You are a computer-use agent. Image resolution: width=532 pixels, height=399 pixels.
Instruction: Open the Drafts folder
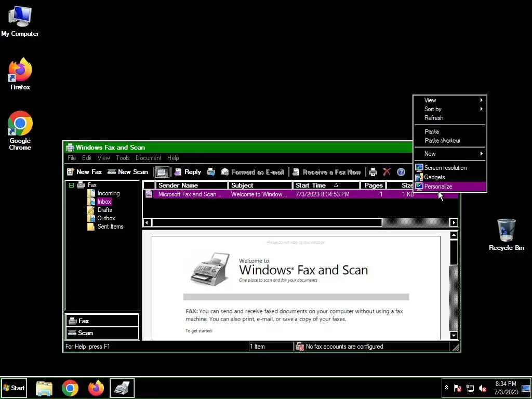[x=104, y=210]
